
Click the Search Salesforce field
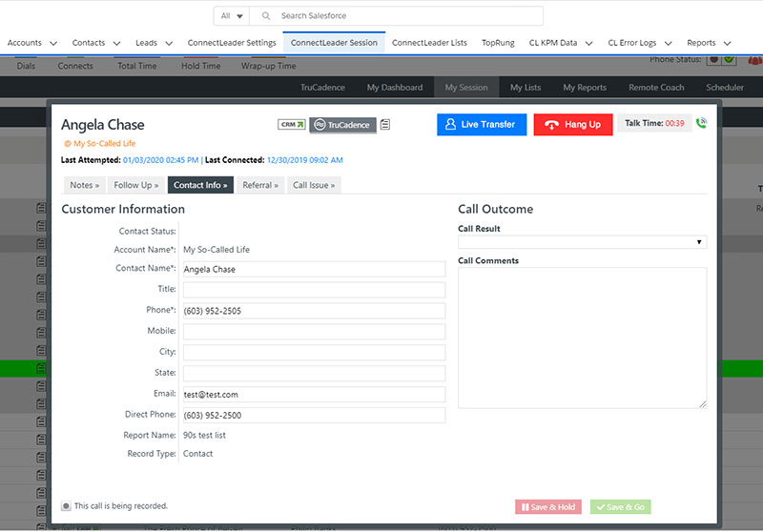396,16
